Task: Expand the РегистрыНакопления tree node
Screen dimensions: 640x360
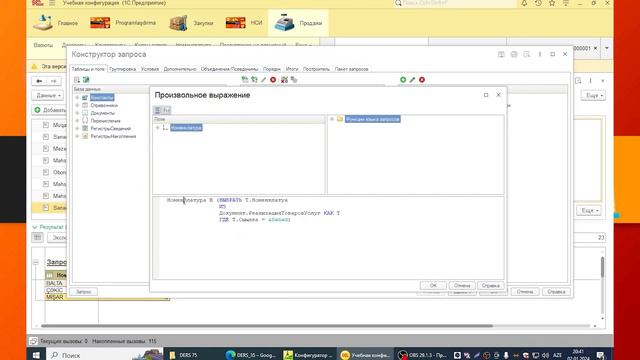Action: [77, 136]
